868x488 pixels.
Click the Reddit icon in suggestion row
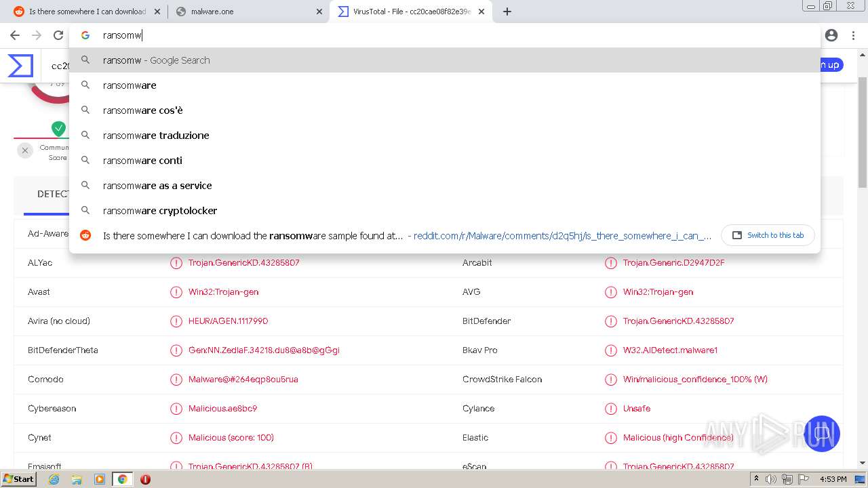(x=85, y=235)
